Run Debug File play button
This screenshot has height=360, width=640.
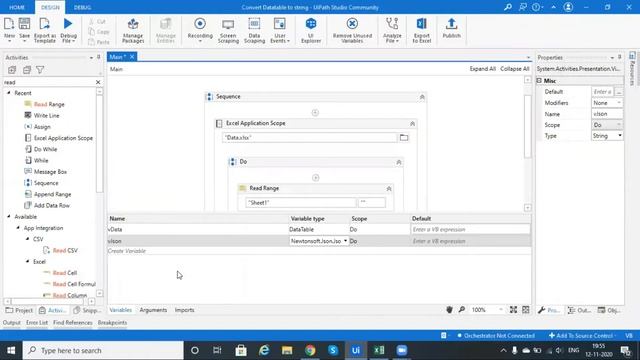tap(68, 30)
